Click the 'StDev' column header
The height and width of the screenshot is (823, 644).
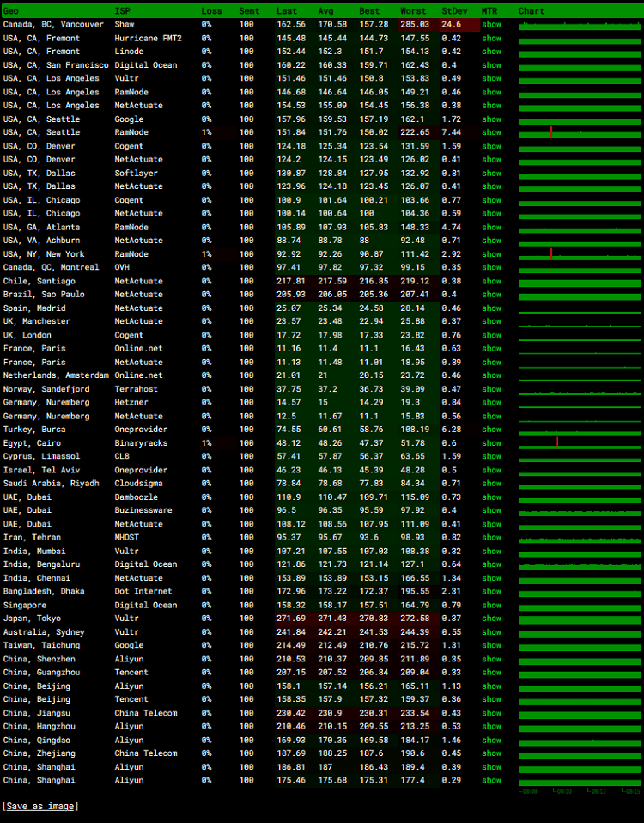[454, 10]
